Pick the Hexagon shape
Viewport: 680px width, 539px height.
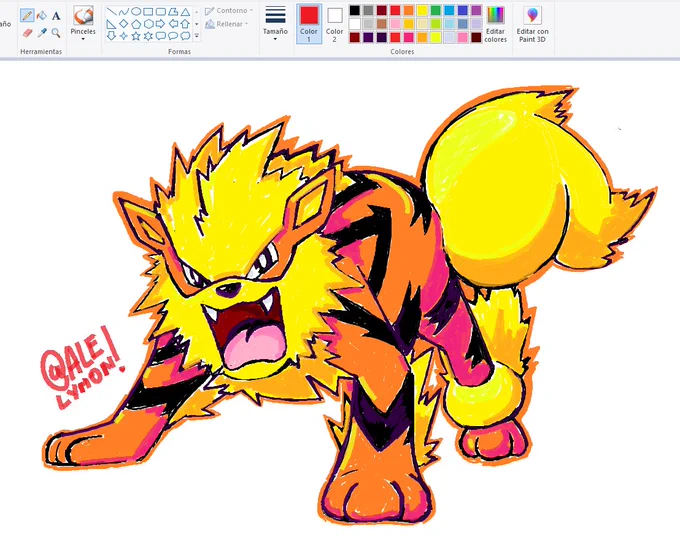click(148, 24)
